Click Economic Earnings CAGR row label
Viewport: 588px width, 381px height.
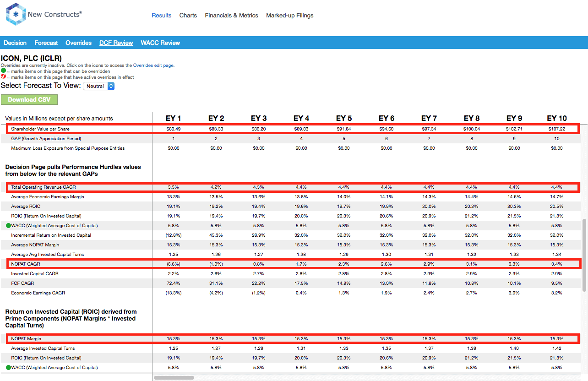tap(38, 293)
